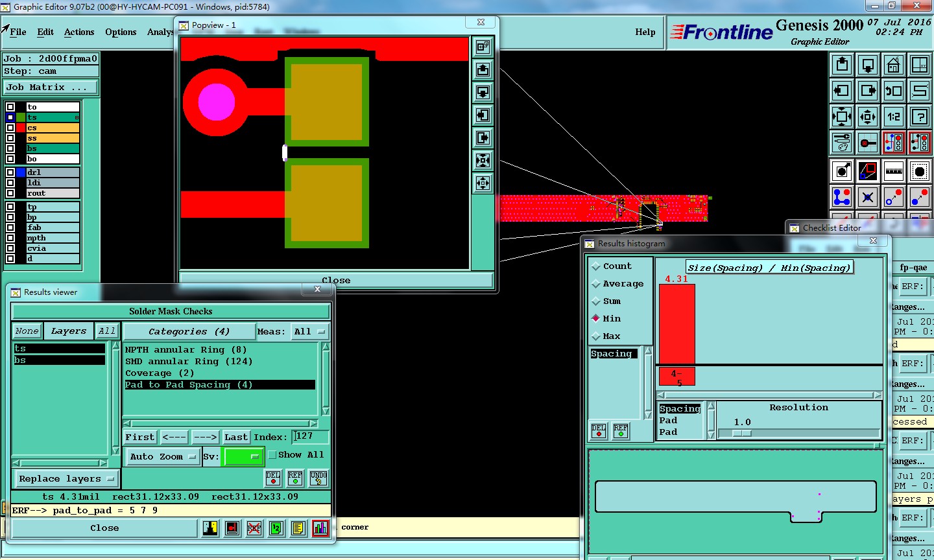934x560 pixels.
Task: Click the Popview pan up icon
Action: (x=483, y=69)
